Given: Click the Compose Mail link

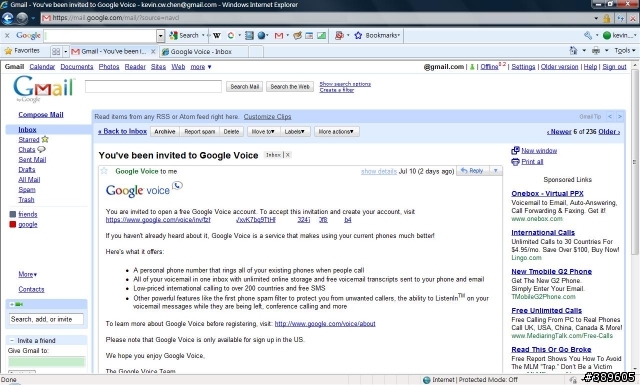Looking at the screenshot, I should pos(41,115).
